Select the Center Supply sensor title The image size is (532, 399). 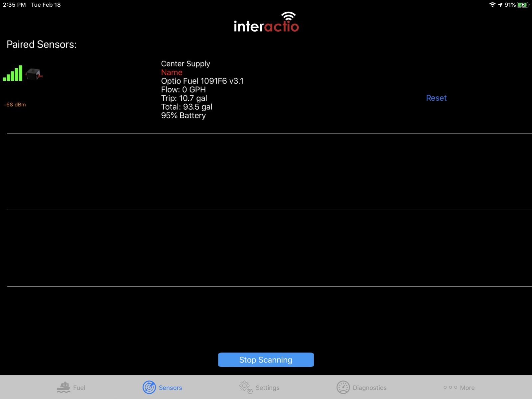tap(186, 64)
